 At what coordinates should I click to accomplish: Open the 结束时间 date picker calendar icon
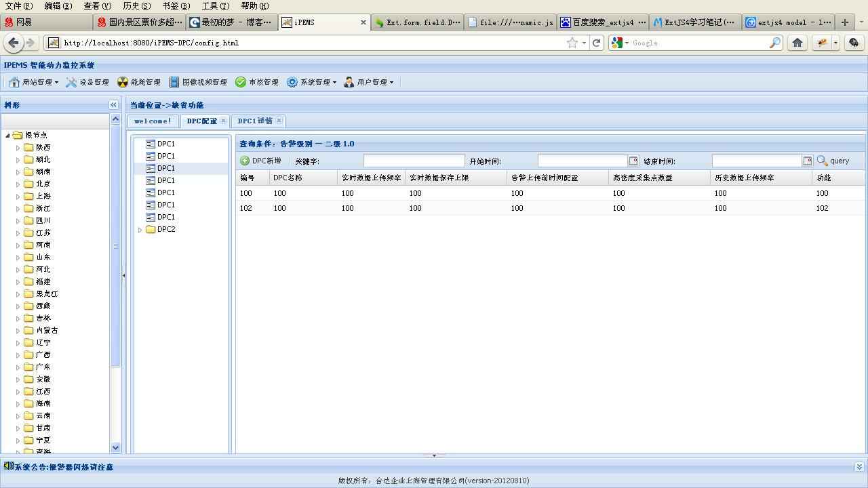click(x=808, y=161)
